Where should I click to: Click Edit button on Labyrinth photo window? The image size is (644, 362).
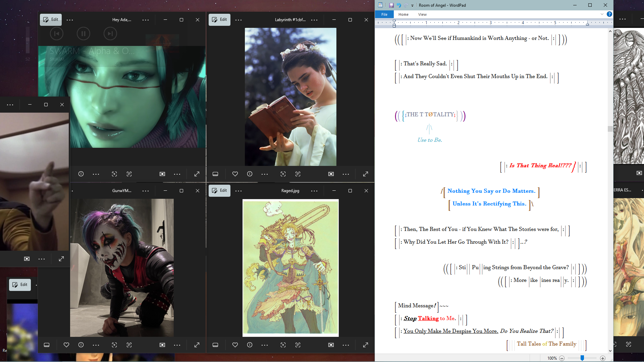[219, 19]
